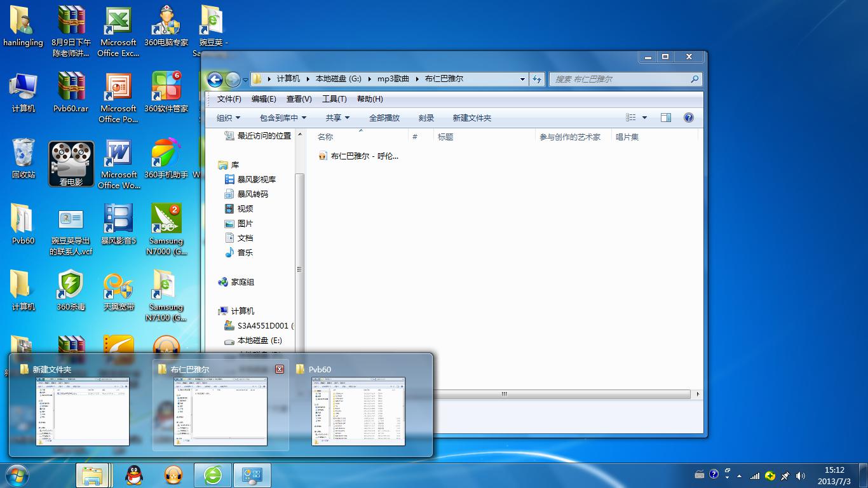
Task: Click the Back navigation arrow in Explorer
Action: click(x=215, y=79)
